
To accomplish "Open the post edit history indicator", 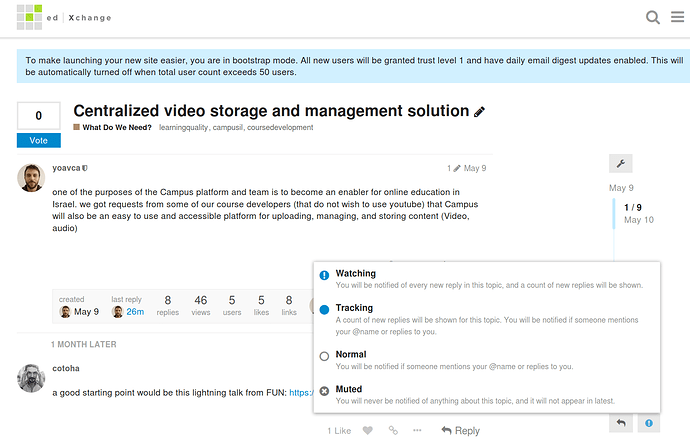I will 455,168.
